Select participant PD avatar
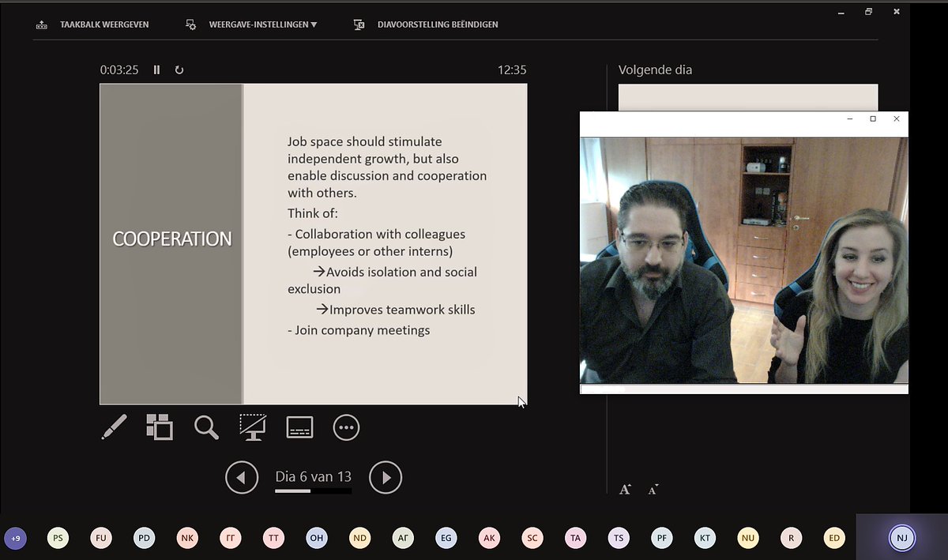This screenshot has height=560, width=948. (144, 539)
